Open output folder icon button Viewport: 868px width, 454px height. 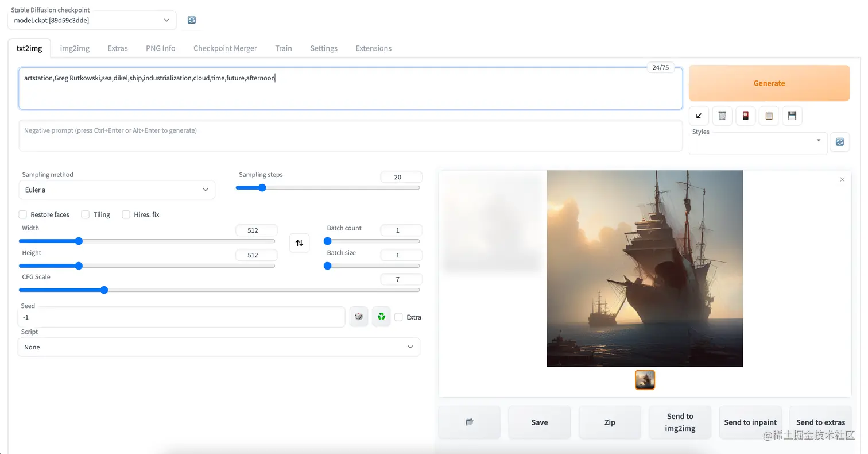pyautogui.click(x=470, y=422)
